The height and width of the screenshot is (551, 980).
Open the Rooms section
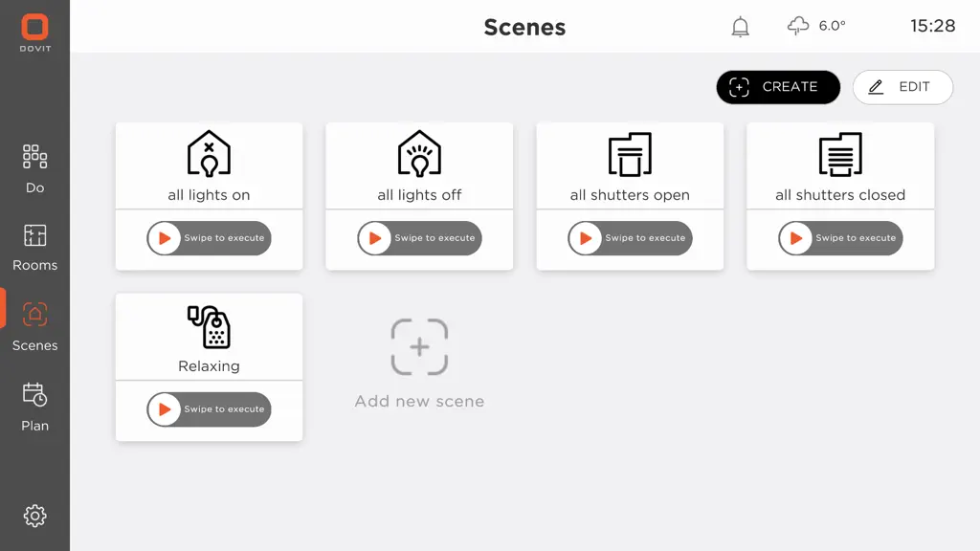coord(35,248)
